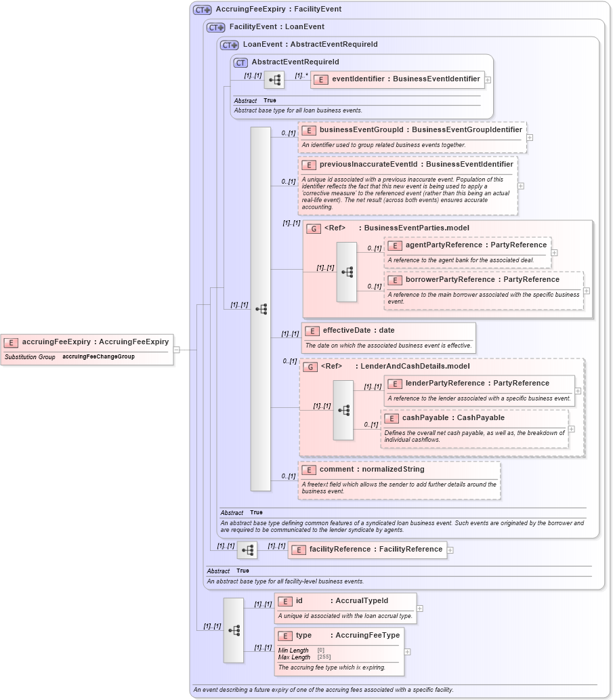Screen dimensions: 613x700
Task: Click the E icon of accruingFeeExpiry in the left box
Action: (x=11, y=342)
